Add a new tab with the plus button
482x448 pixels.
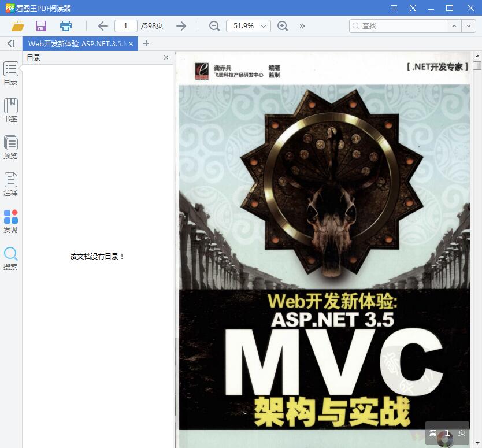click(x=146, y=43)
